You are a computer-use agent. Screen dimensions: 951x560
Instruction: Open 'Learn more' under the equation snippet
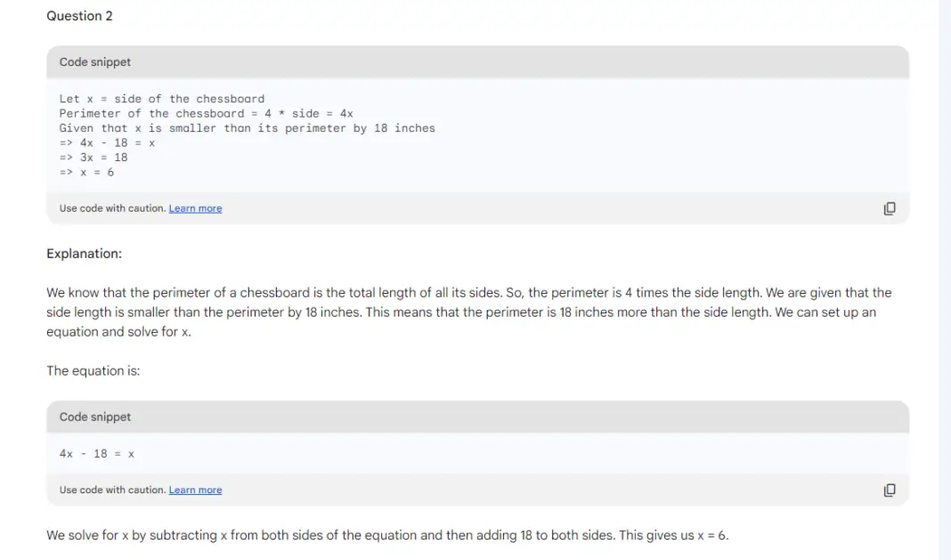(195, 489)
